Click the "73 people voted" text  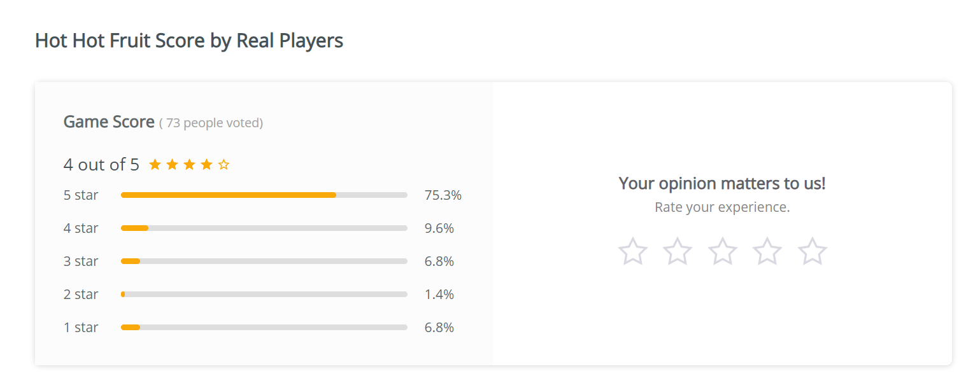[211, 123]
